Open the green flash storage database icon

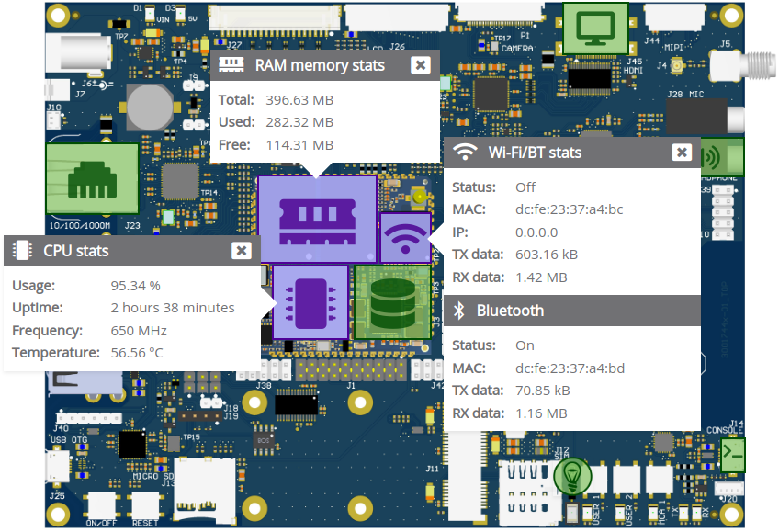392,302
